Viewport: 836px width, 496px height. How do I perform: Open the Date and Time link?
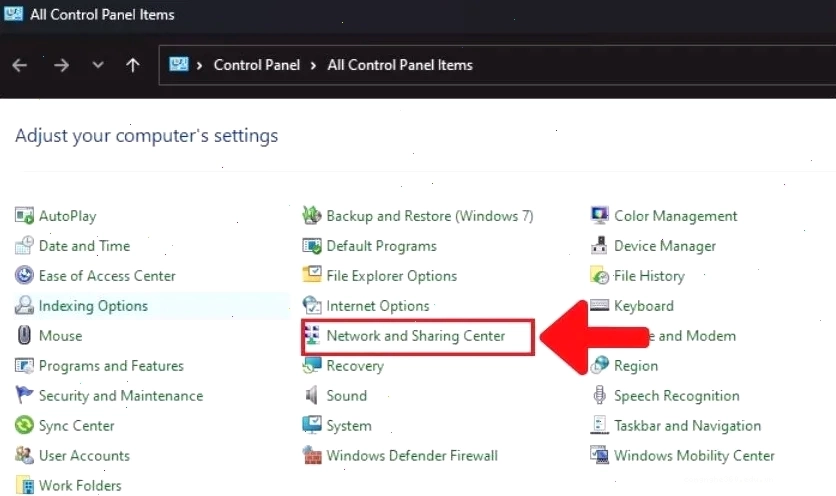click(x=84, y=246)
